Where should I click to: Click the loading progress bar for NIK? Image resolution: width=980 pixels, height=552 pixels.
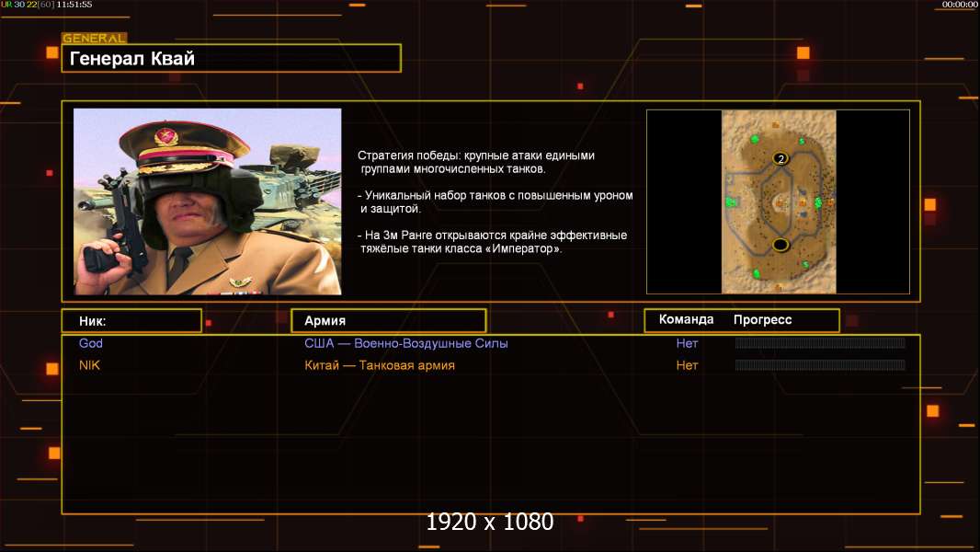[x=820, y=365]
